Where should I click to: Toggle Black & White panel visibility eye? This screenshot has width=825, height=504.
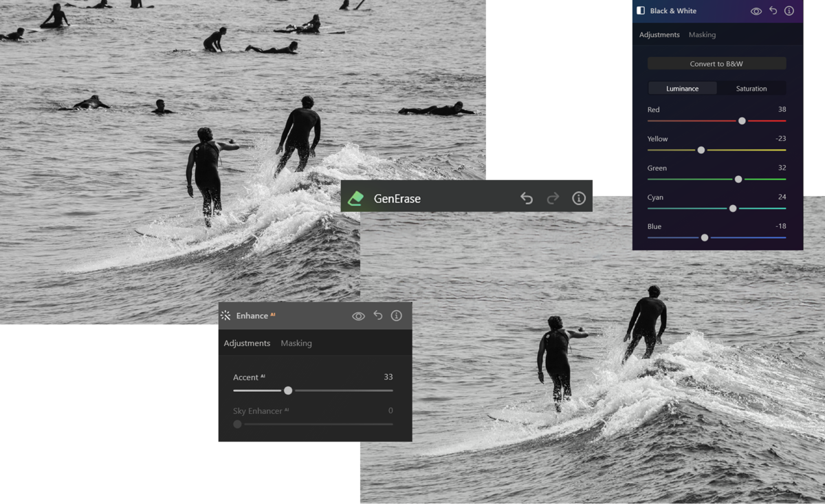(756, 11)
